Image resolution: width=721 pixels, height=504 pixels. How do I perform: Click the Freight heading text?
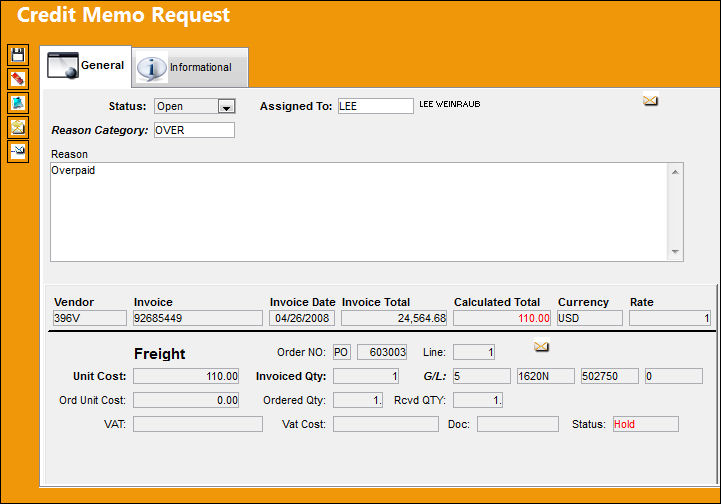[x=160, y=354]
